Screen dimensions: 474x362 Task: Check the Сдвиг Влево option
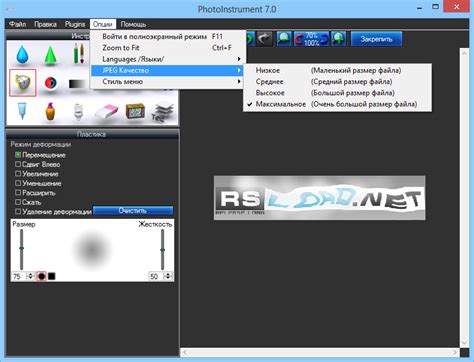pos(18,164)
